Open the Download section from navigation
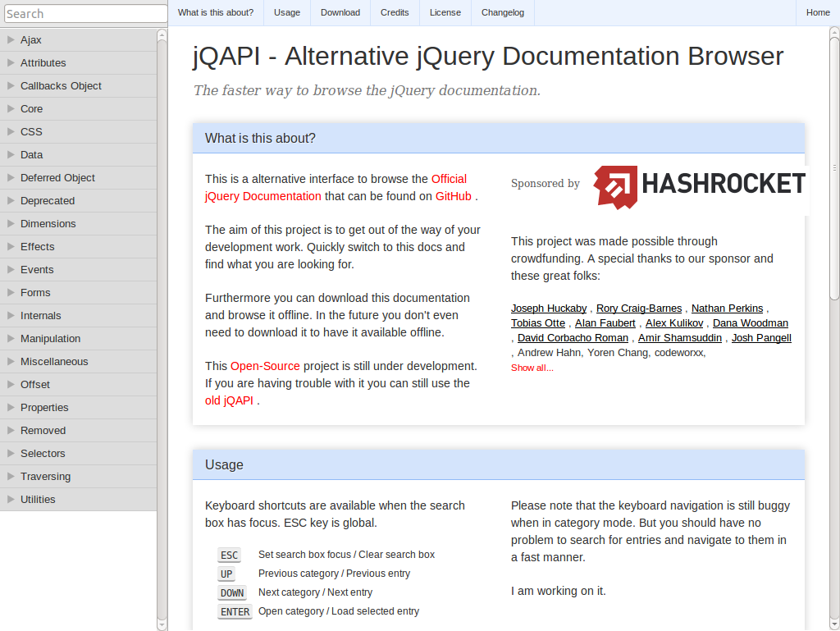Viewport: 840px width, 631px height. [x=340, y=12]
